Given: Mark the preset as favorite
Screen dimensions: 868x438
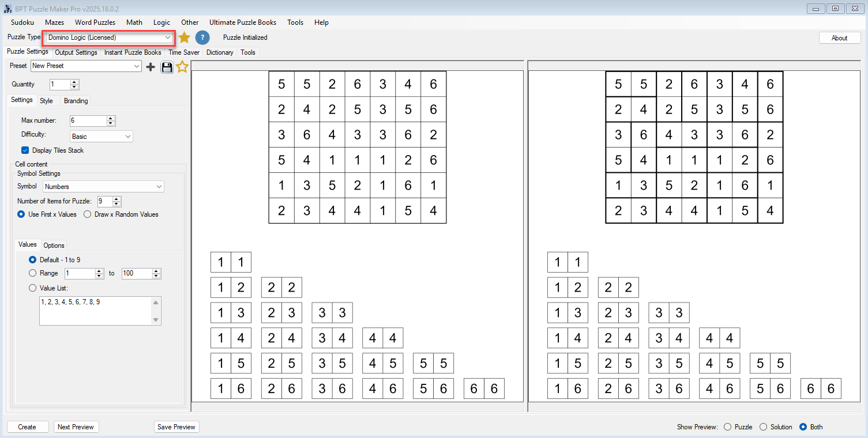Looking at the screenshot, I should 182,66.
